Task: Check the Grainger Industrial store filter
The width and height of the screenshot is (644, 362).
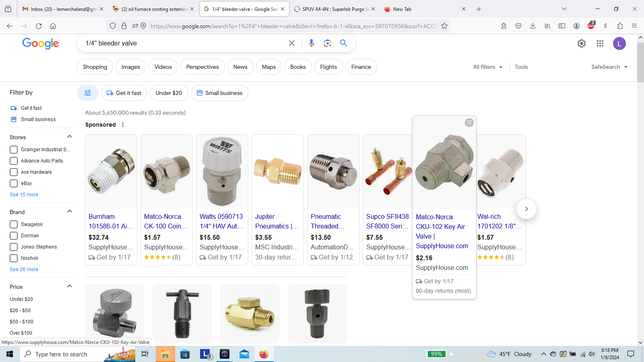Action: tap(14, 150)
